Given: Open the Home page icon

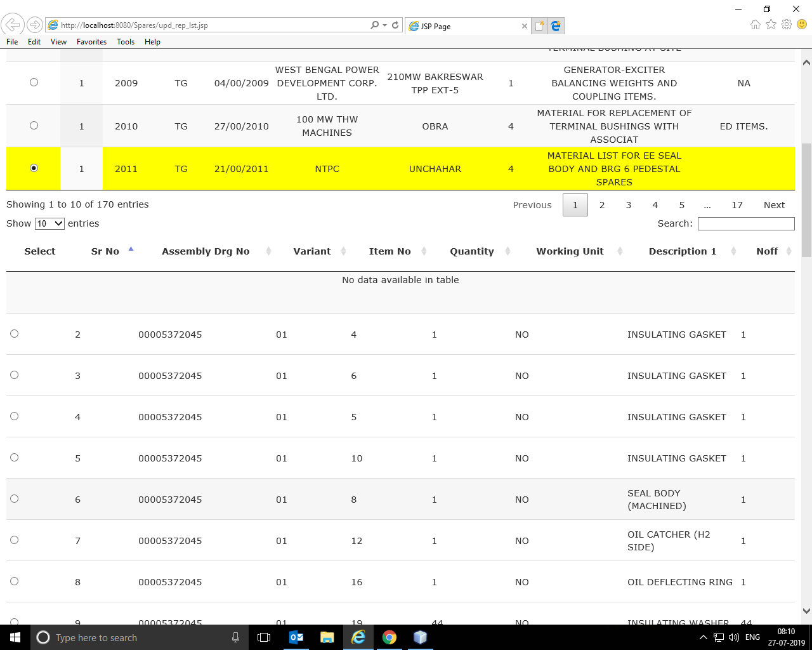Looking at the screenshot, I should [x=755, y=24].
